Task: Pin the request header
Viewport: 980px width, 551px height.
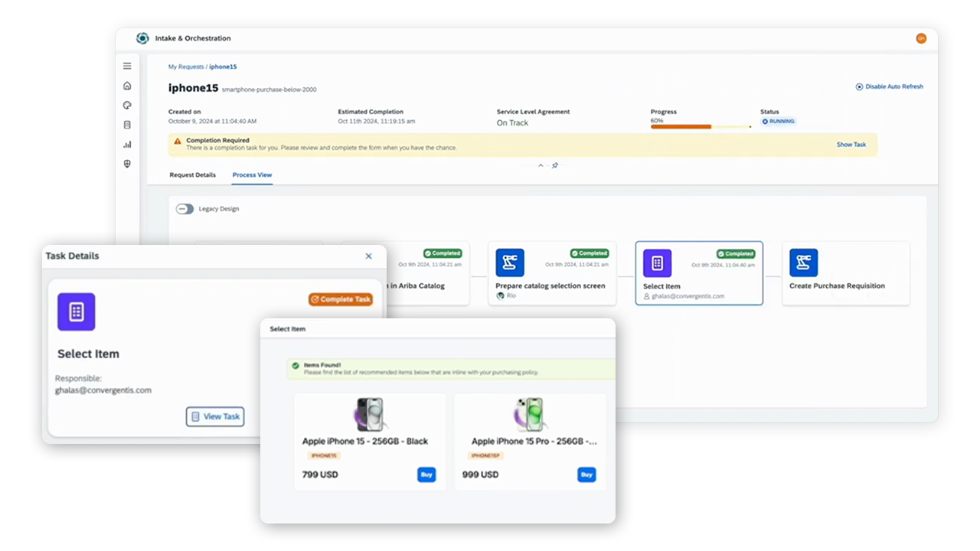Action: tap(555, 165)
